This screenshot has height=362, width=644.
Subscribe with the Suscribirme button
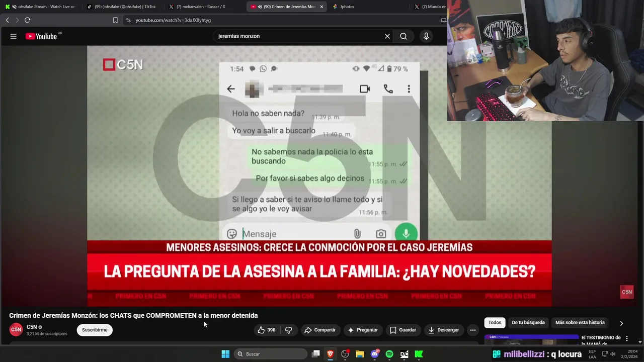point(95,330)
